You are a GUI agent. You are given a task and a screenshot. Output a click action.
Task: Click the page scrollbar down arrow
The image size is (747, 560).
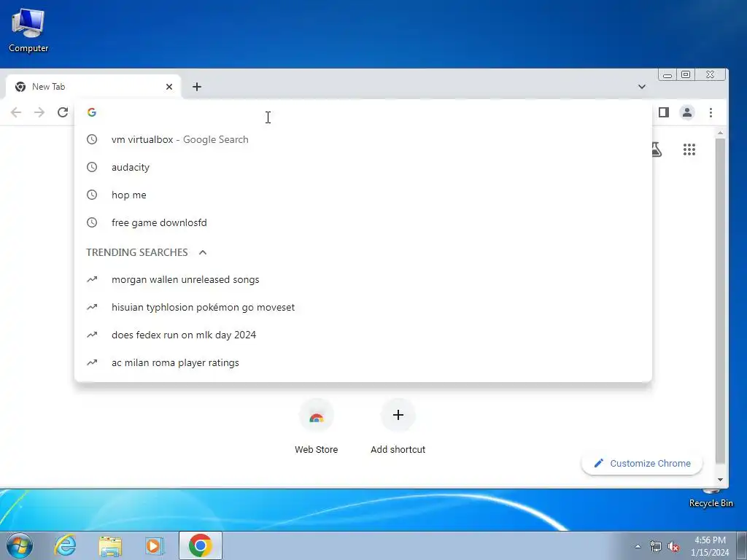[720, 480]
